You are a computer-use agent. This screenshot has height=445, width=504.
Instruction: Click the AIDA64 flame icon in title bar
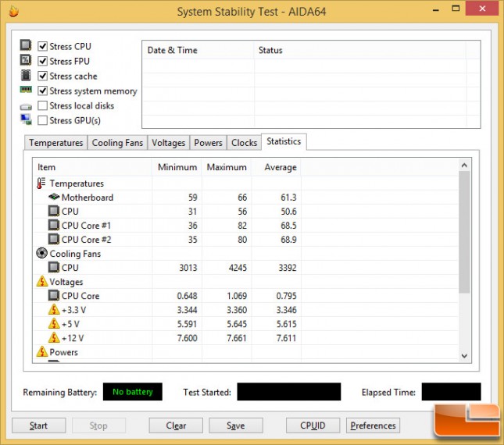13,11
